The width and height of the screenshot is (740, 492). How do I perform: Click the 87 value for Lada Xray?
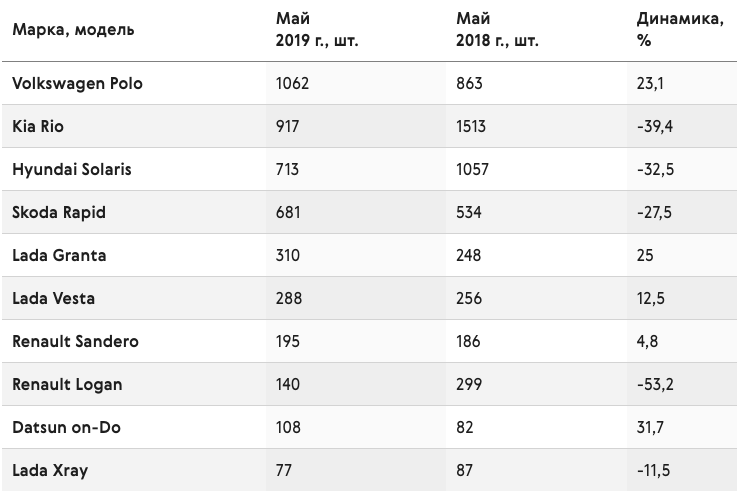(x=464, y=471)
